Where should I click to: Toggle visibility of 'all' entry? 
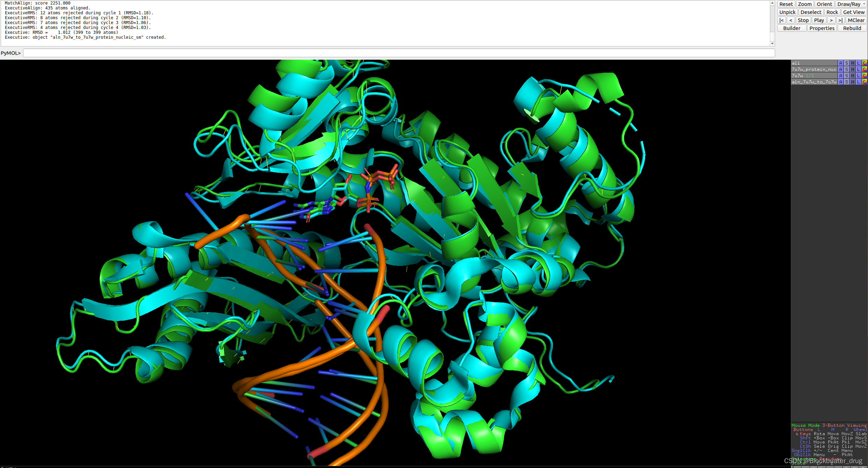[814, 63]
